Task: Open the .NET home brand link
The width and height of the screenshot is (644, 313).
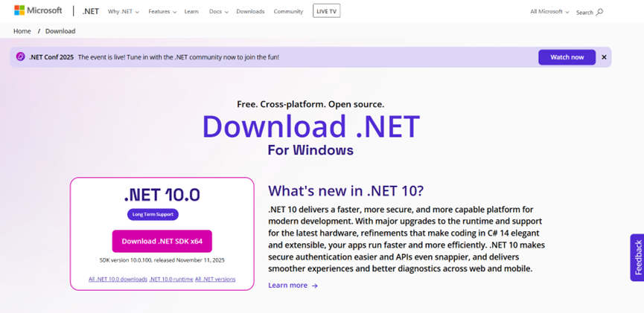Action: pyautogui.click(x=90, y=11)
